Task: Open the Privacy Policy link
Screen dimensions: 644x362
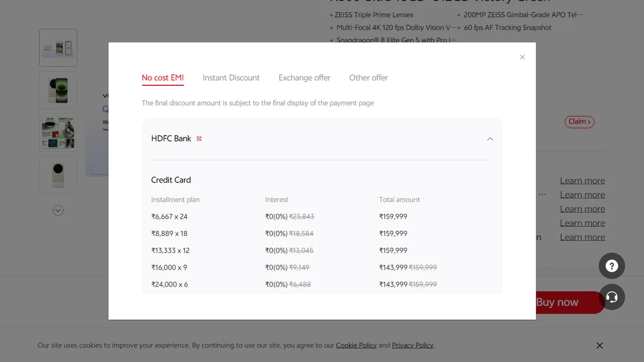Action: [412, 345]
